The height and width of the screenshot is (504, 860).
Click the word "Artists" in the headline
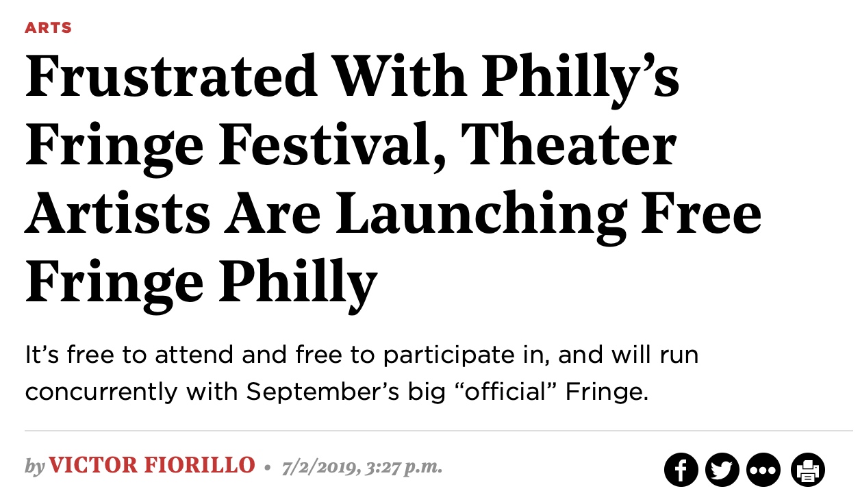[x=117, y=213]
